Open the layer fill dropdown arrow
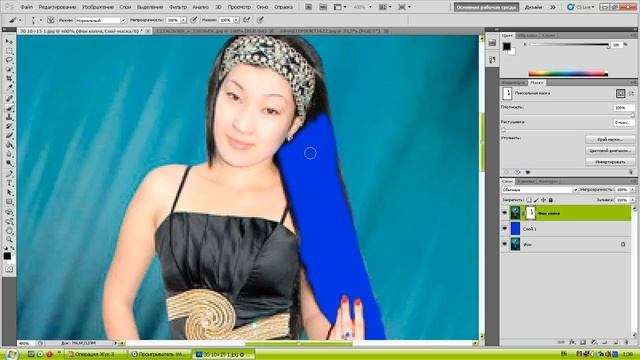 click(633, 200)
